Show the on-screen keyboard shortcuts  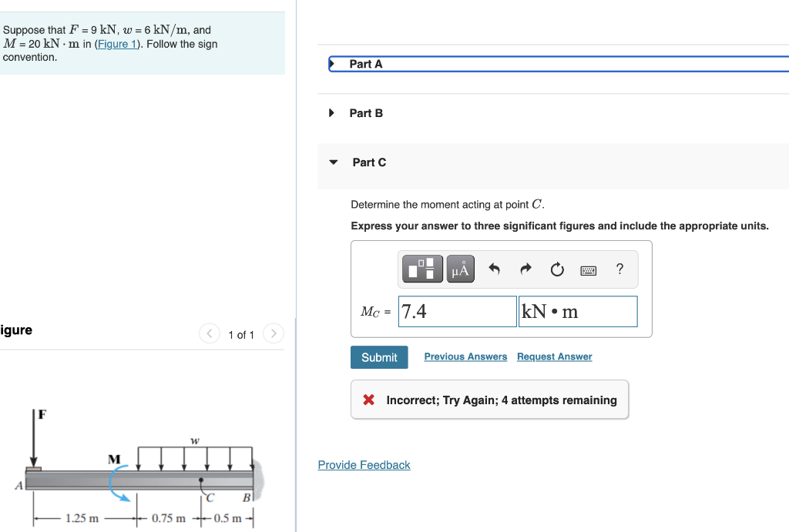[x=587, y=269]
